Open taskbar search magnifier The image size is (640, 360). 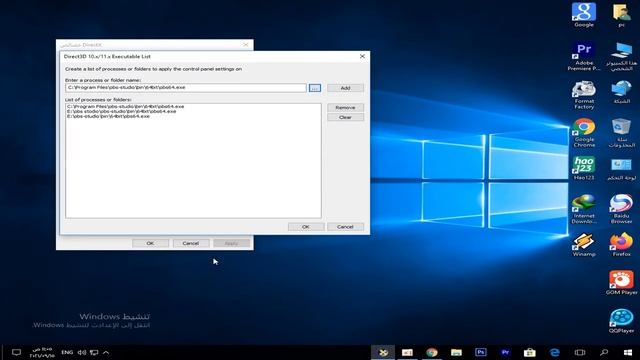click(604, 352)
